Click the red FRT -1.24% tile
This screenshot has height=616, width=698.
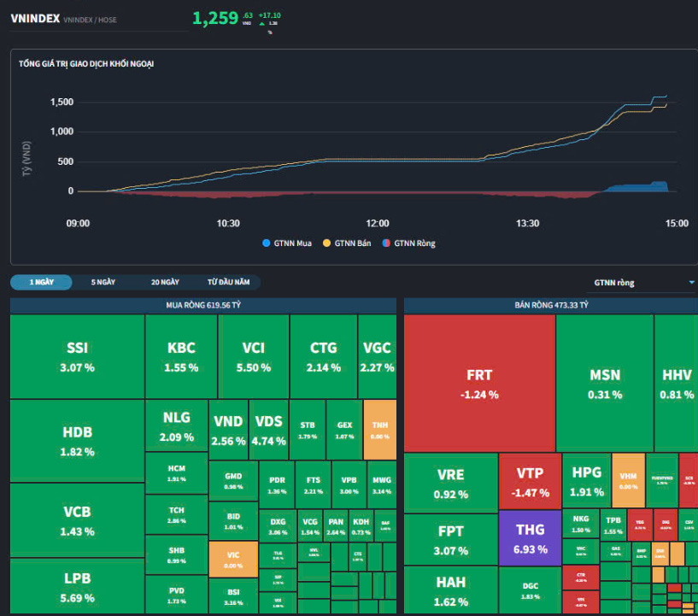point(479,384)
